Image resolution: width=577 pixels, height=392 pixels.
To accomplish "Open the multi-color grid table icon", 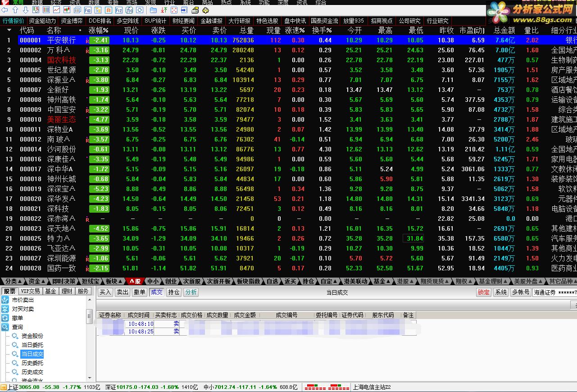I will [46, 10].
